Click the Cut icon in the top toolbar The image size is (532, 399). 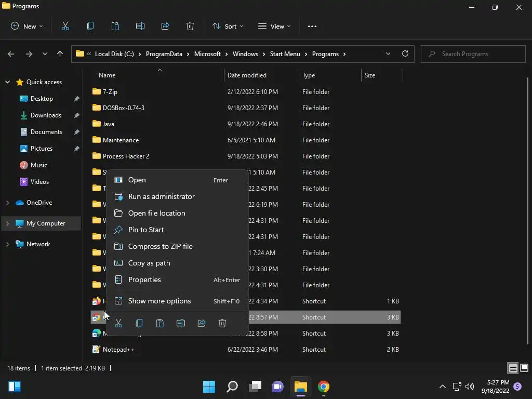pyautogui.click(x=65, y=26)
